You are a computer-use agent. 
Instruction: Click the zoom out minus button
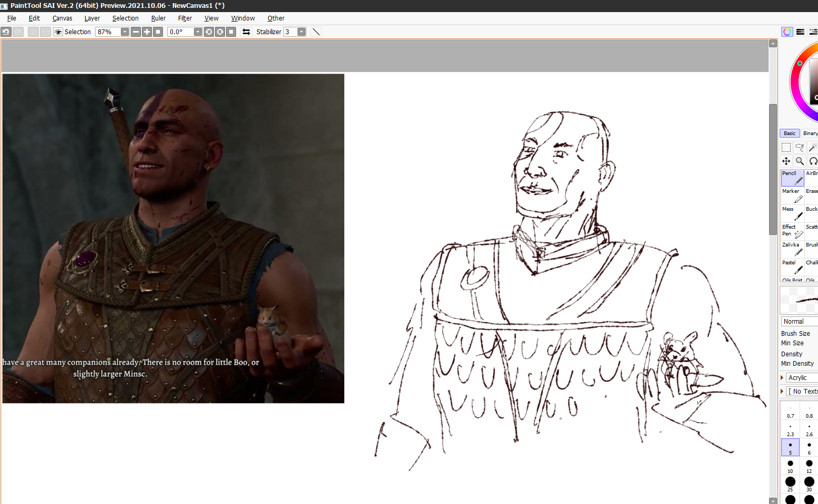[x=136, y=32]
